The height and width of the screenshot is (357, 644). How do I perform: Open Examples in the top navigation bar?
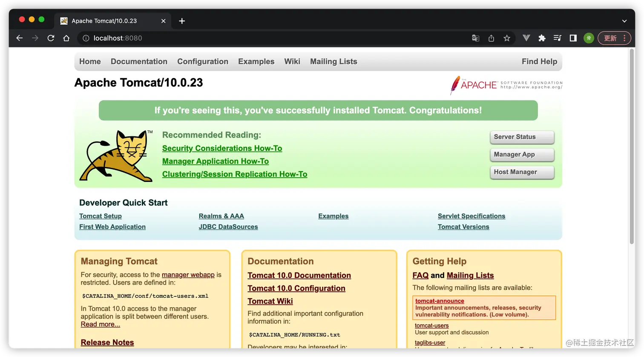pyautogui.click(x=256, y=61)
